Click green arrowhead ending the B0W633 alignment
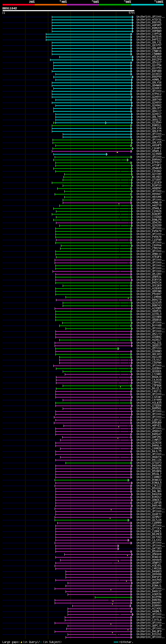The width and height of the screenshot is (166, 644). coord(129,480)
